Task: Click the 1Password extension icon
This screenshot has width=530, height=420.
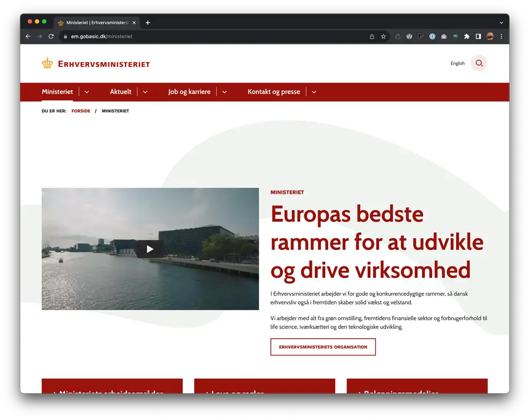Action: tap(432, 36)
